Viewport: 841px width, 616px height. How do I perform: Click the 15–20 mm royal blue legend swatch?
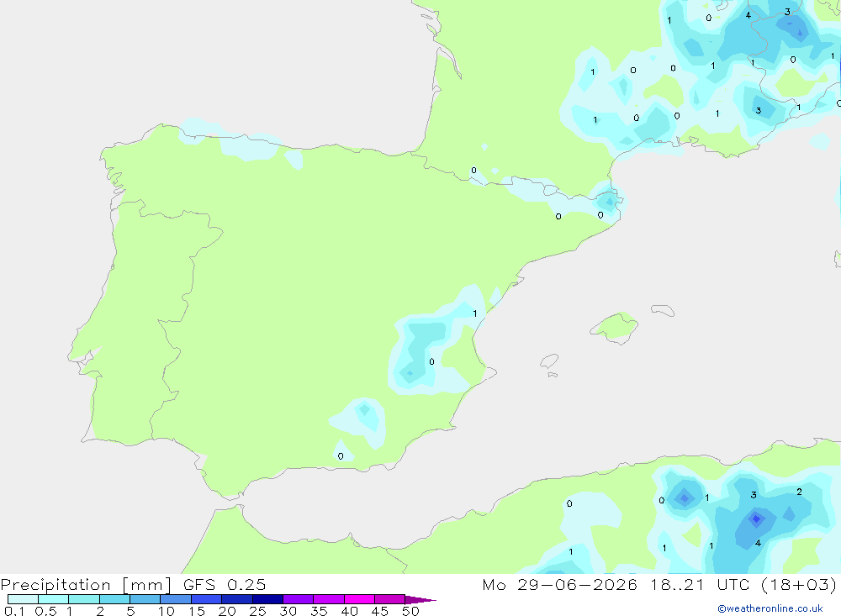206,599
